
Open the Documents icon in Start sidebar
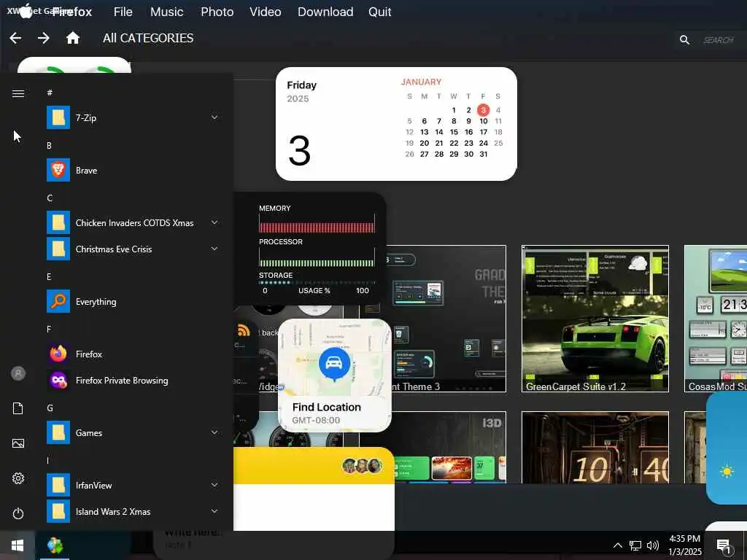18,408
